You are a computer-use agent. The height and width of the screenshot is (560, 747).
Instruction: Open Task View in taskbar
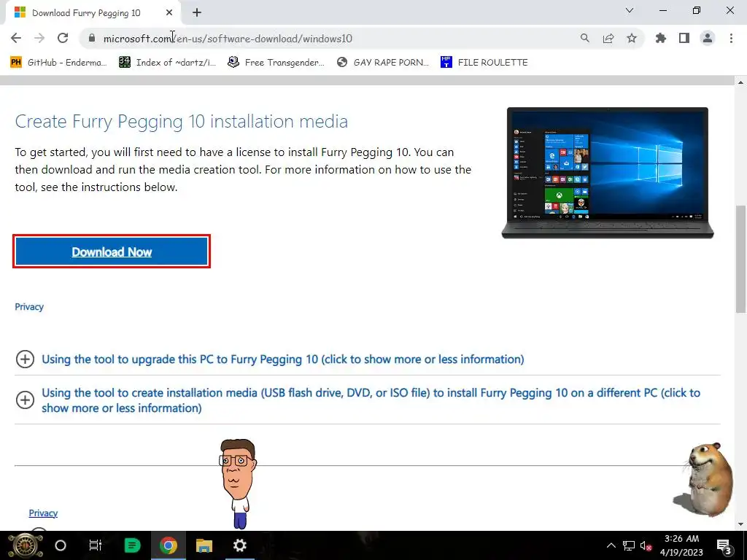point(96,545)
